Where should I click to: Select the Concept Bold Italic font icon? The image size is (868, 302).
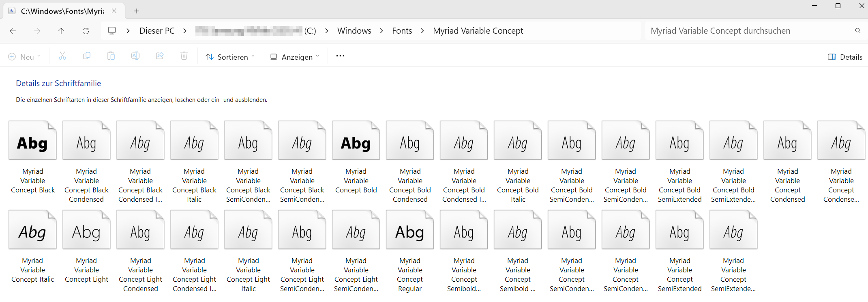[518, 140]
